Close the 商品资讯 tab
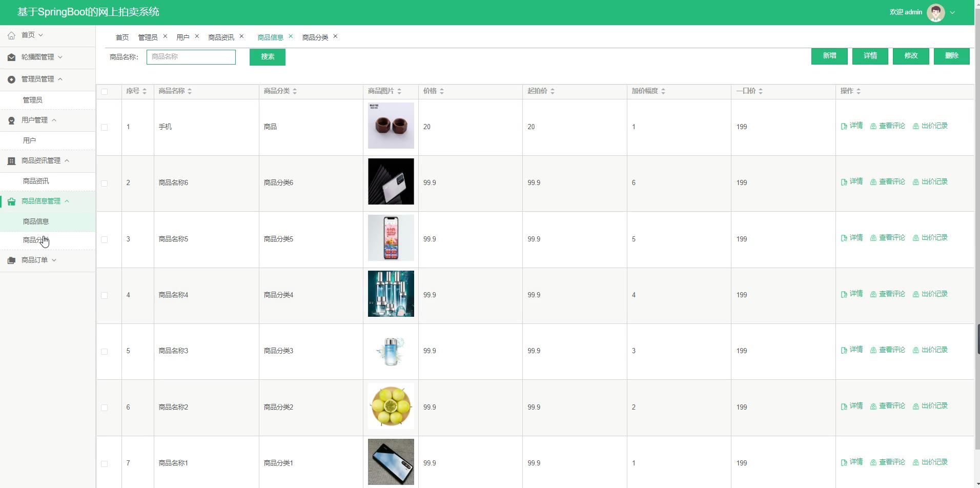This screenshot has height=488, width=980. (241, 36)
